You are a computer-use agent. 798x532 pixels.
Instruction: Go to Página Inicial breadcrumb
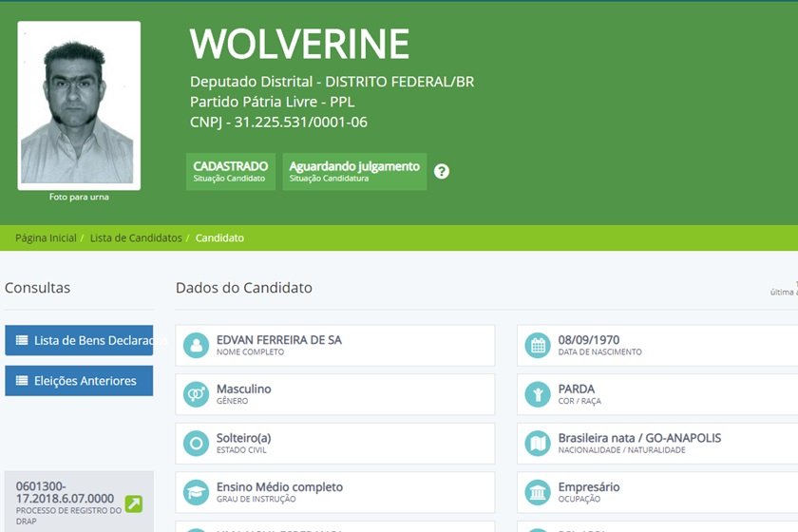46,237
